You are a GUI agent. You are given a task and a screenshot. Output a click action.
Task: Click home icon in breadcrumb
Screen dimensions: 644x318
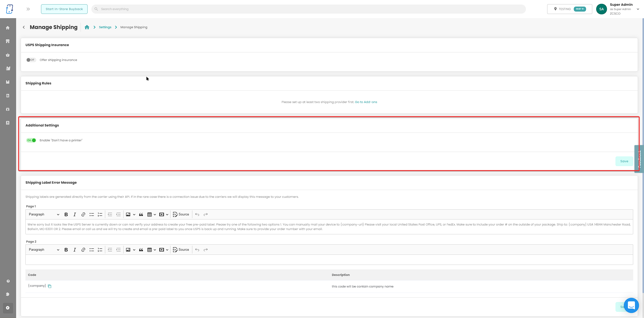pyautogui.click(x=87, y=27)
